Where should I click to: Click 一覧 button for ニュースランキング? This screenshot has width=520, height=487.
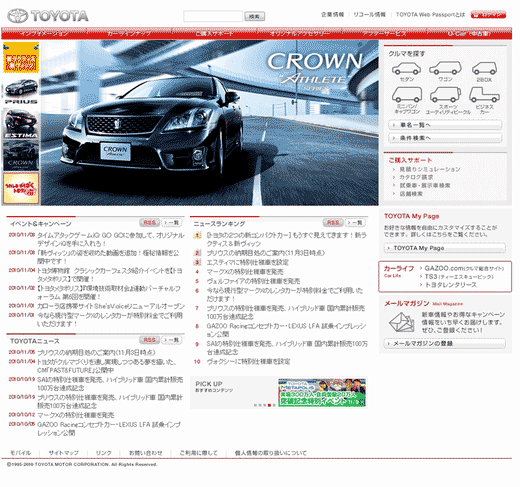(x=355, y=222)
